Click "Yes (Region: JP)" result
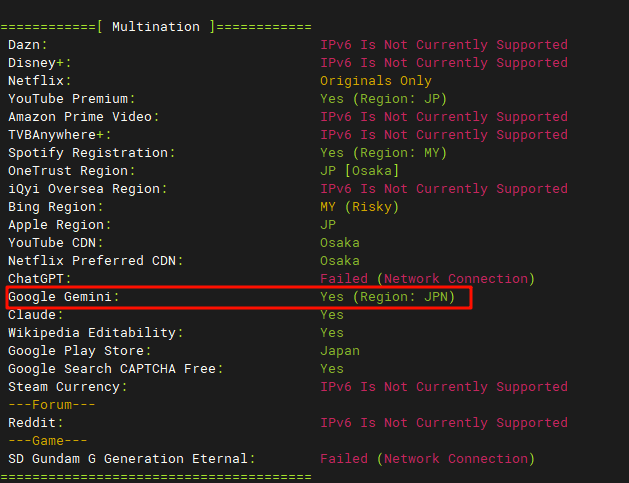This screenshot has width=629, height=483. 383,99
